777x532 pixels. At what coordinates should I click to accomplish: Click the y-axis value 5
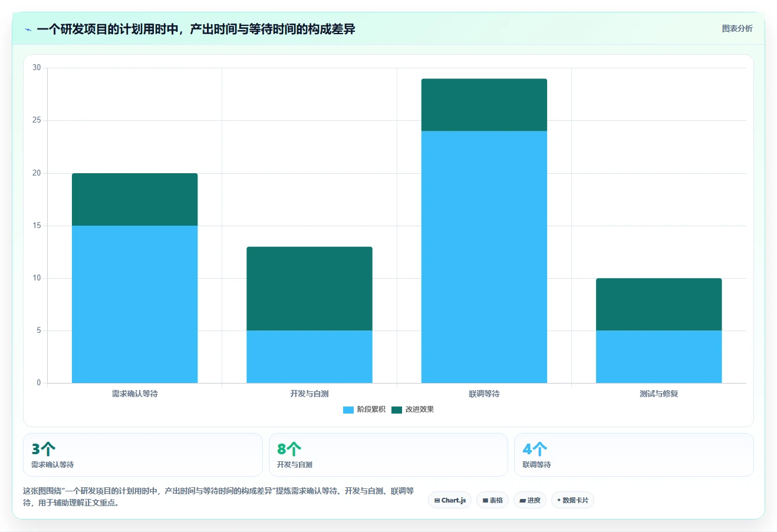click(39, 331)
